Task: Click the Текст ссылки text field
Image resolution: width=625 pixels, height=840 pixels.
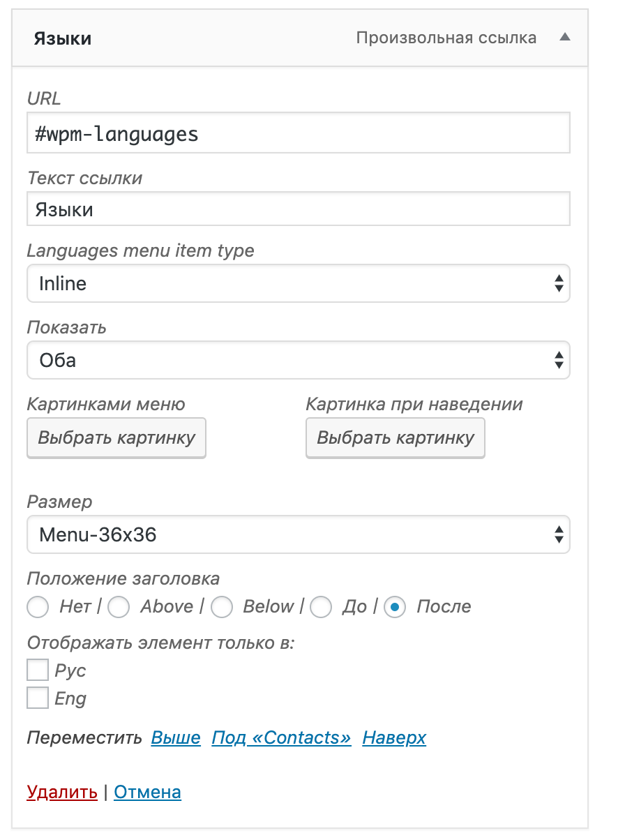Action: click(x=298, y=209)
